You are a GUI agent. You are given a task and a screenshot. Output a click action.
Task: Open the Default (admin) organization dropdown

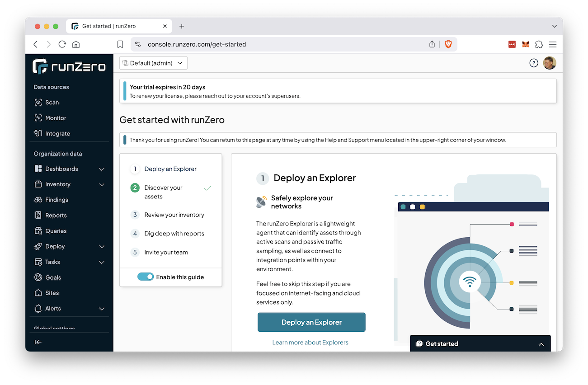point(153,63)
